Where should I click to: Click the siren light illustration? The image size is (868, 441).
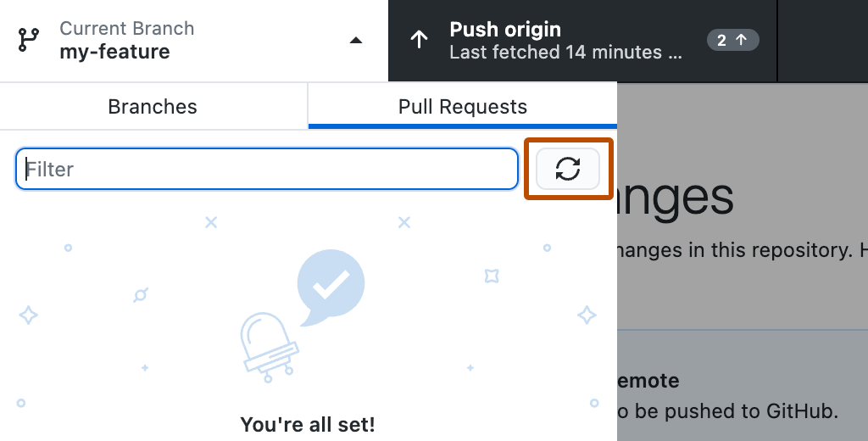pyautogui.click(x=269, y=346)
